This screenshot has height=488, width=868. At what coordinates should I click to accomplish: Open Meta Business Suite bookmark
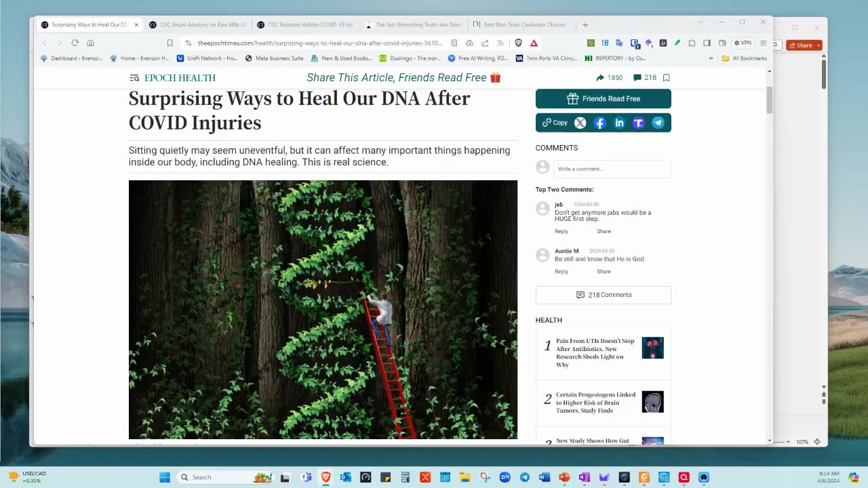coord(274,58)
